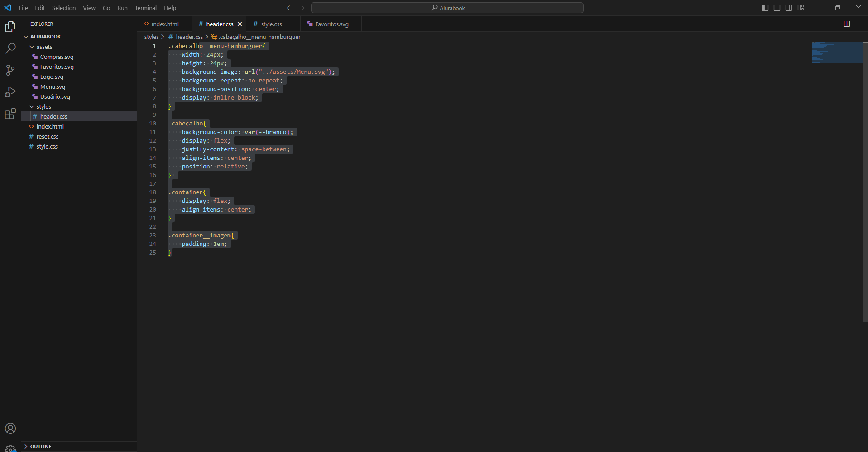Click the Explorer more actions ellipsis
The image size is (868, 452).
click(126, 24)
